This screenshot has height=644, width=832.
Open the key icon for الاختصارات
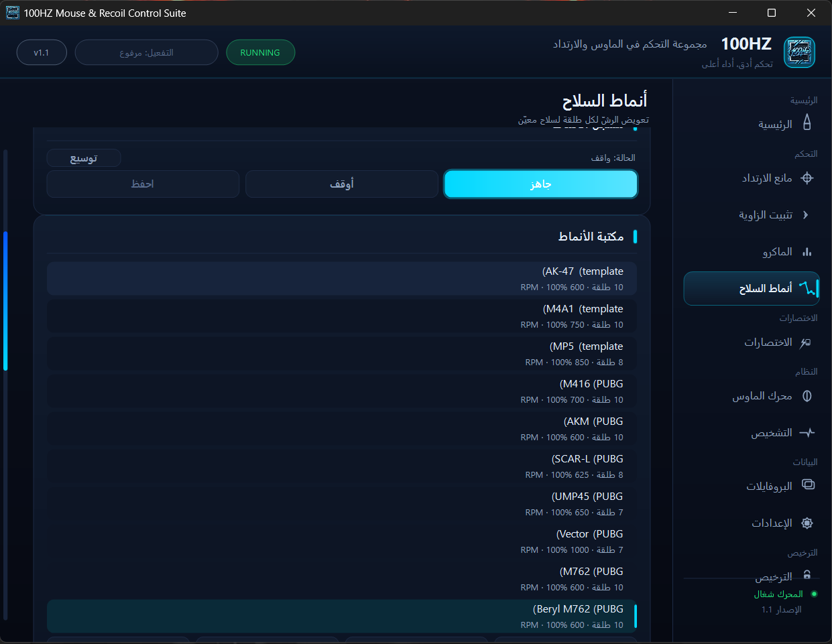tap(806, 342)
